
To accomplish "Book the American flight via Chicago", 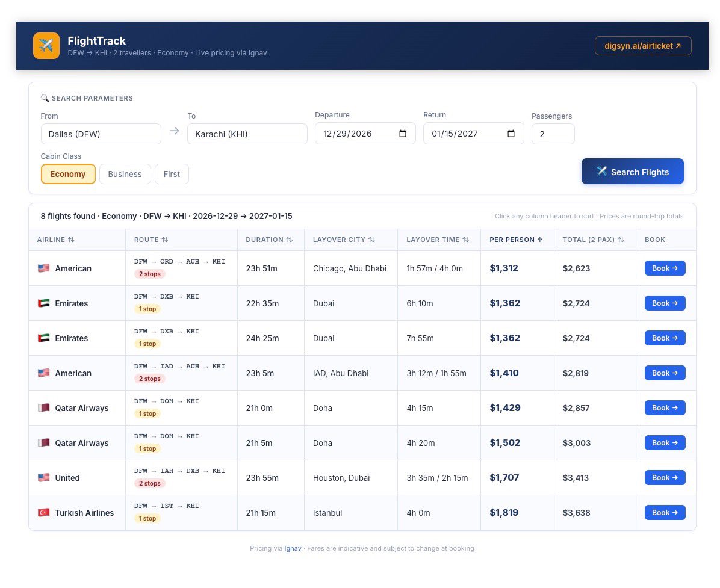I will coord(665,268).
